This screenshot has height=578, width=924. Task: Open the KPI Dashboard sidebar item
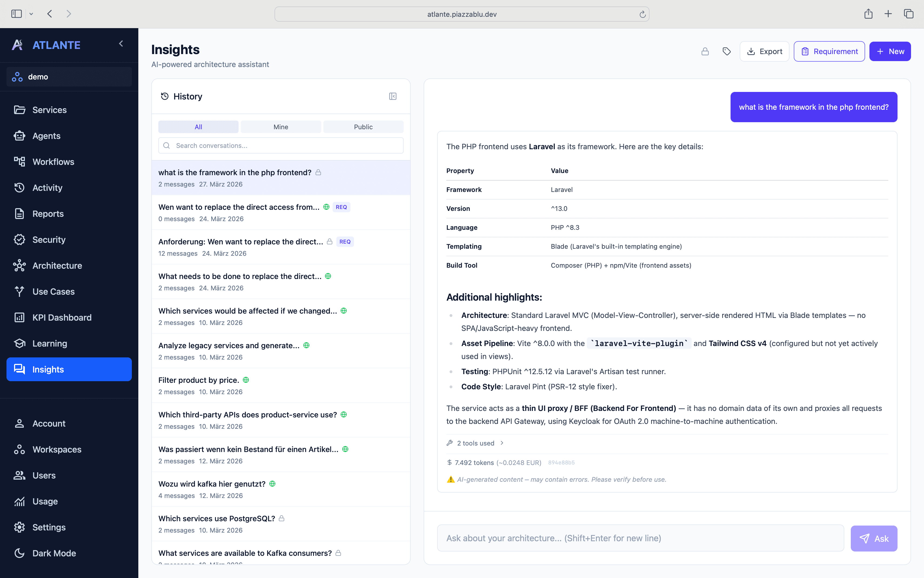coord(62,317)
